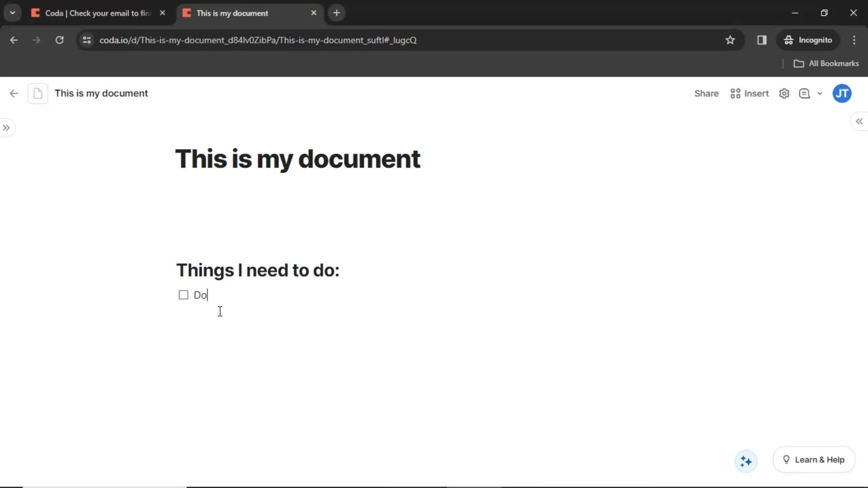The height and width of the screenshot is (488, 868).
Task: Click the Coda logo icon on active tab
Action: click(188, 13)
